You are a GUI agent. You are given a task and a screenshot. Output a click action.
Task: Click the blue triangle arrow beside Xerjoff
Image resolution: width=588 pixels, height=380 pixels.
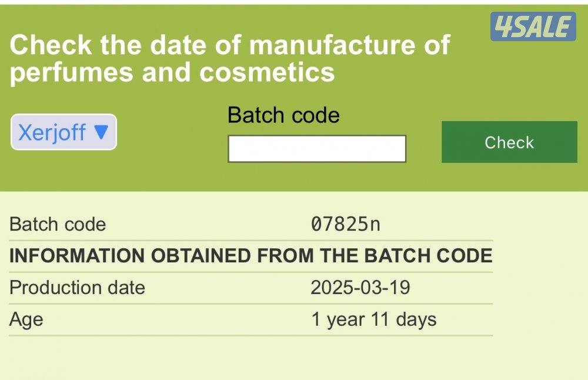[x=101, y=132]
